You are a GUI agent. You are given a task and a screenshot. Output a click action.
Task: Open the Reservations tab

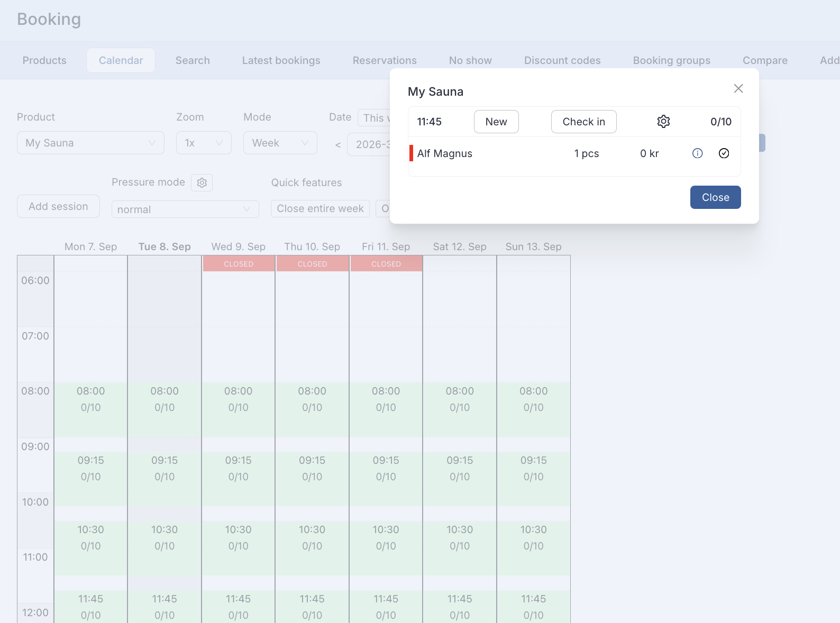(385, 60)
